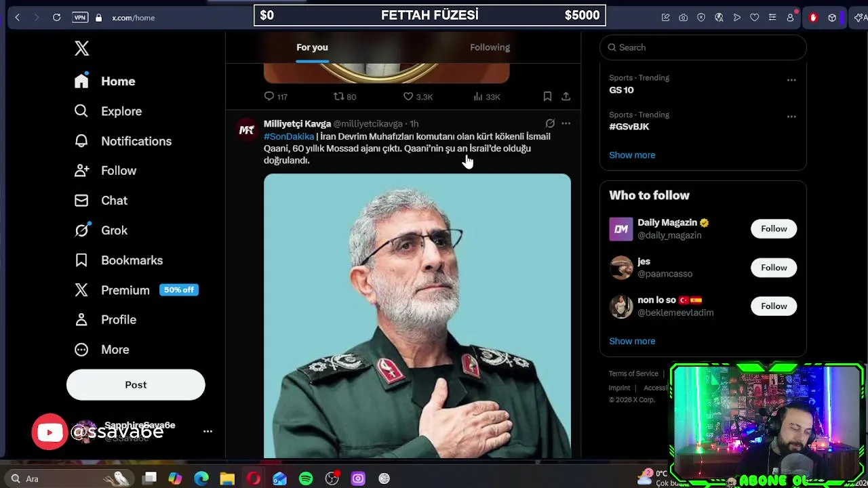Open browser easy setup sliders icon
The height and width of the screenshot is (488, 868).
click(x=772, y=18)
